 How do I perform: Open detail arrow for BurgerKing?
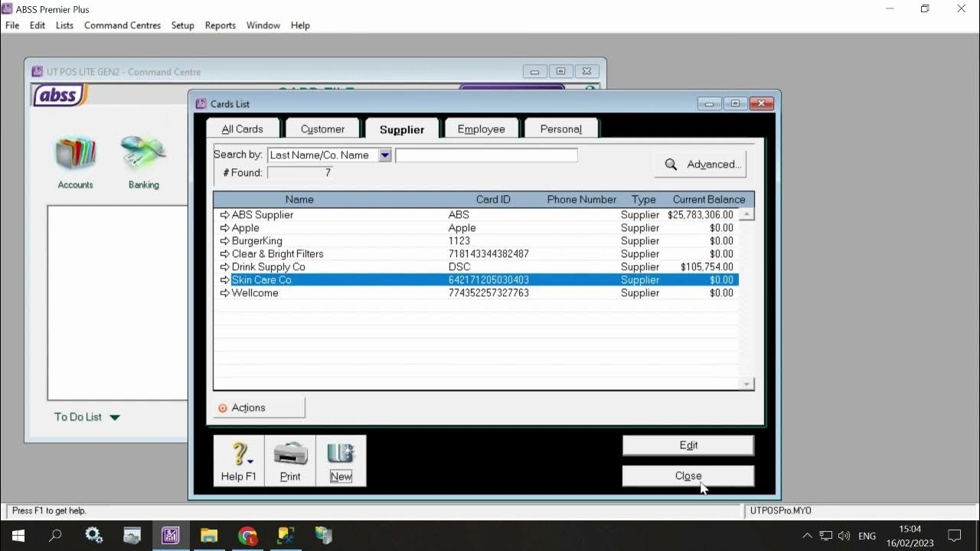(224, 241)
